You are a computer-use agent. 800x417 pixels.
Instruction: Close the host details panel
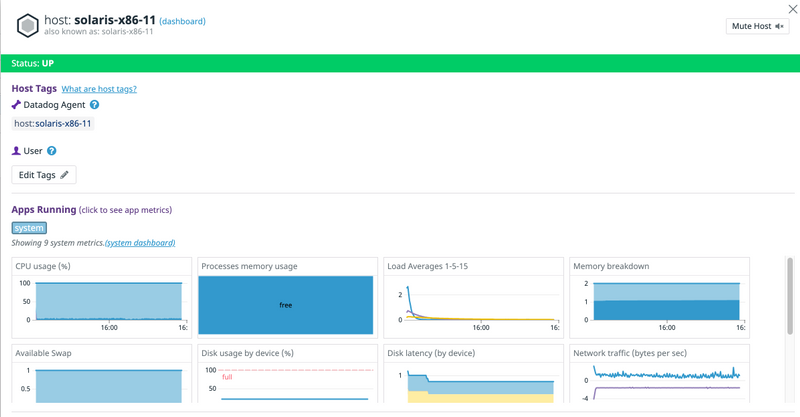(793, 9)
